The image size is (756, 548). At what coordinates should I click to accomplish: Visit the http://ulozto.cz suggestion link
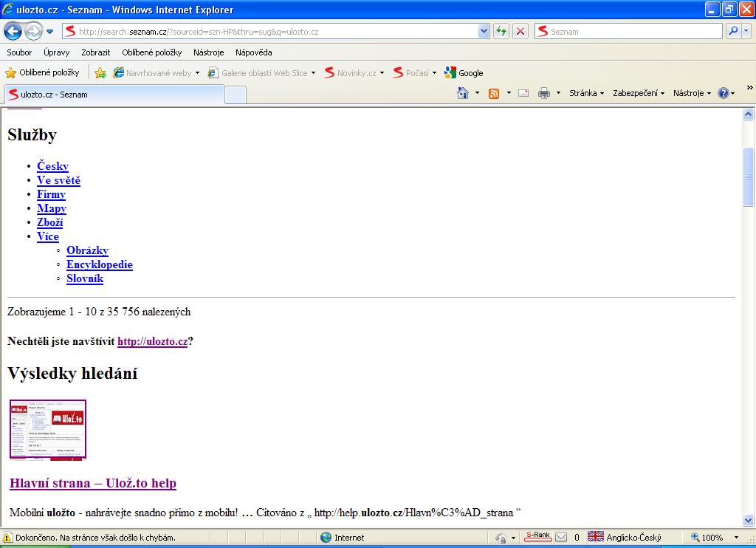pyautogui.click(x=152, y=341)
